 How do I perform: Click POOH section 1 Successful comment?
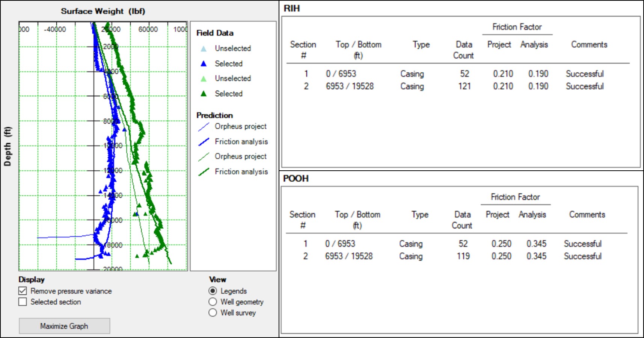(582, 244)
